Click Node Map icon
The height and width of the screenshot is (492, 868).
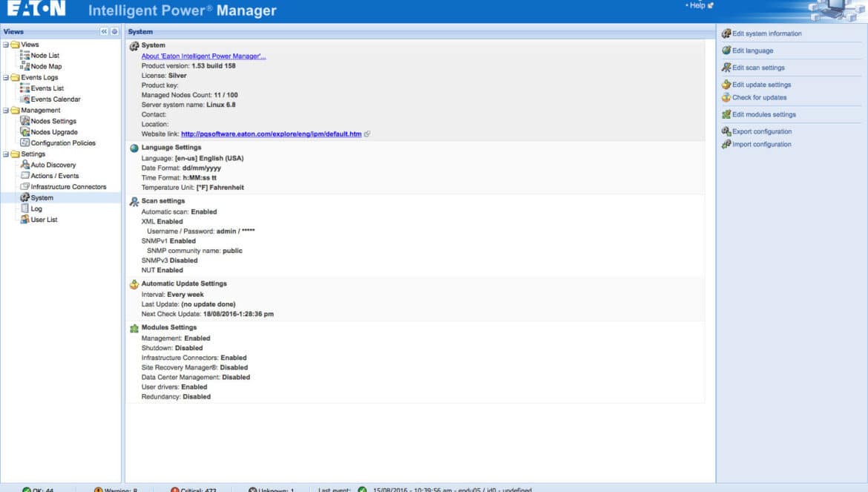[25, 66]
